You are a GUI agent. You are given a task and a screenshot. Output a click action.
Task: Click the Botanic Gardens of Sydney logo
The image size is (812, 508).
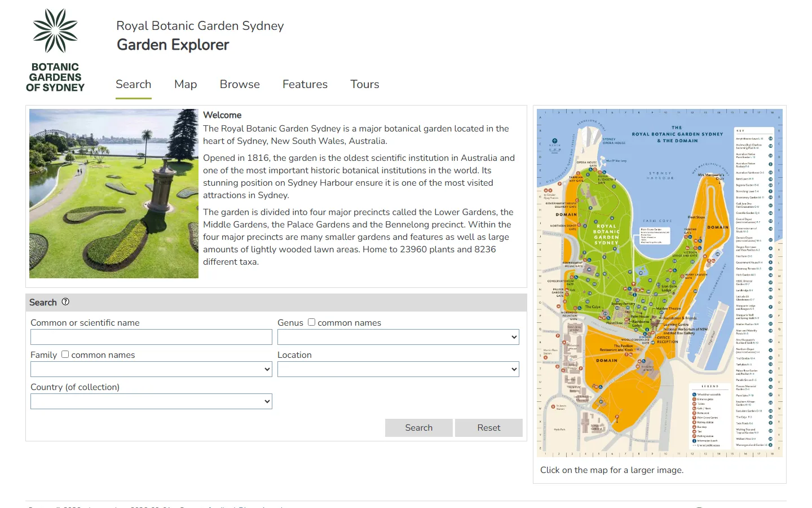(55, 50)
